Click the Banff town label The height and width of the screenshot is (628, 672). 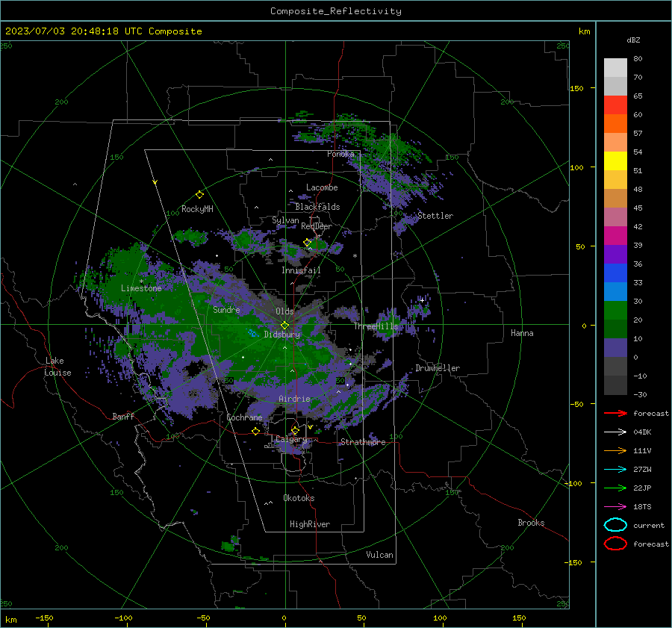click(x=123, y=417)
